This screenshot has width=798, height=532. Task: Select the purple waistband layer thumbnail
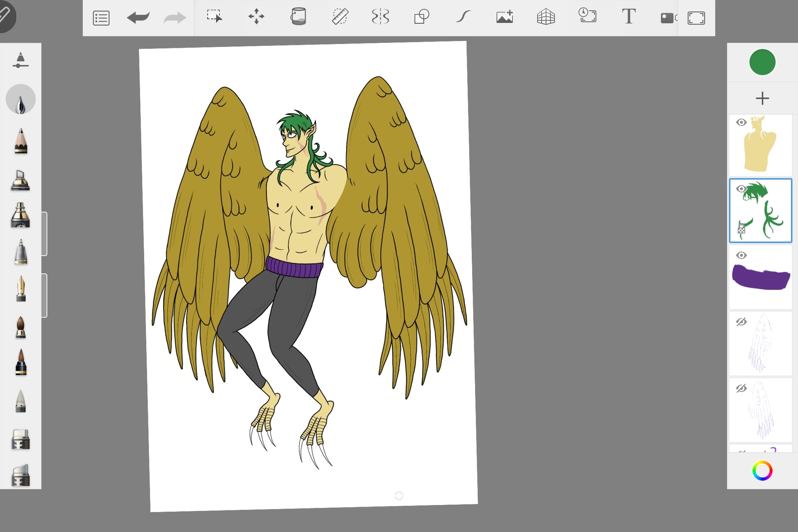(x=761, y=277)
